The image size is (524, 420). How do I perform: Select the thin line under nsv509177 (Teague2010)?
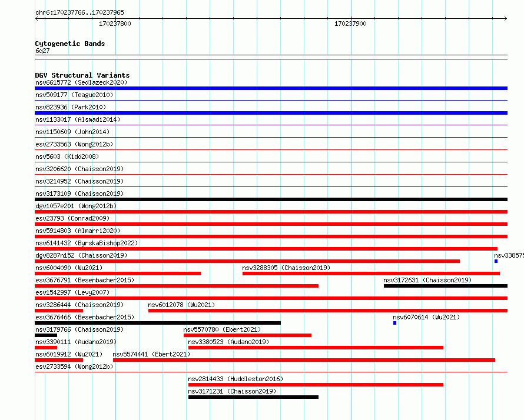271,100
